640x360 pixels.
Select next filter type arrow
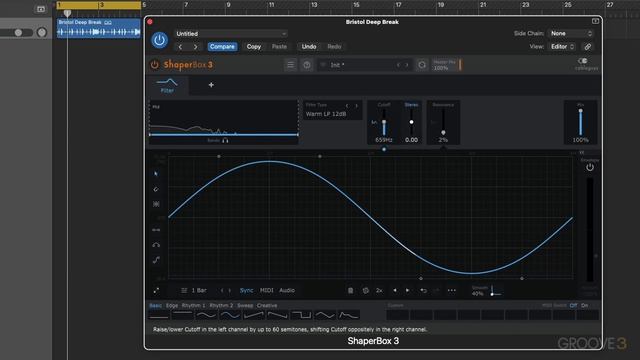click(356, 106)
